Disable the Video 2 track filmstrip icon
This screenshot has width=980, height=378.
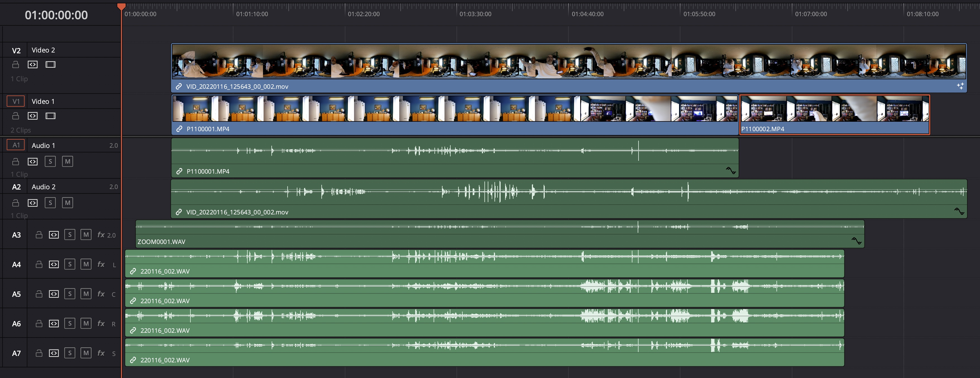coord(51,65)
